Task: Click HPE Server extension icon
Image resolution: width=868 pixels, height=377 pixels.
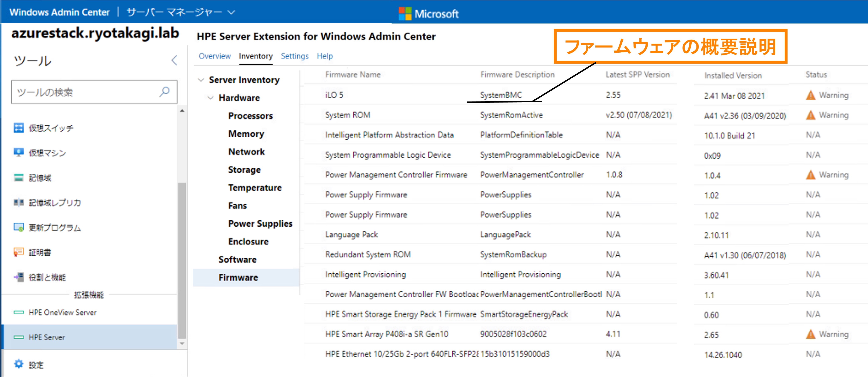Action: click(19, 337)
